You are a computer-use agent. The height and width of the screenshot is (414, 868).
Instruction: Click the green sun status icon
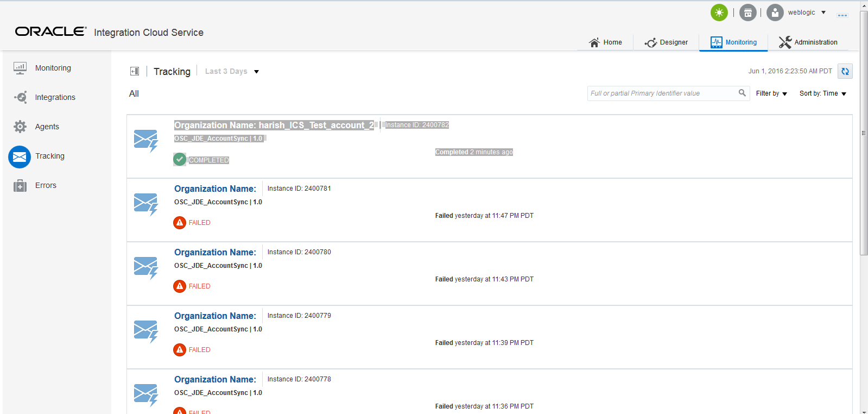719,12
